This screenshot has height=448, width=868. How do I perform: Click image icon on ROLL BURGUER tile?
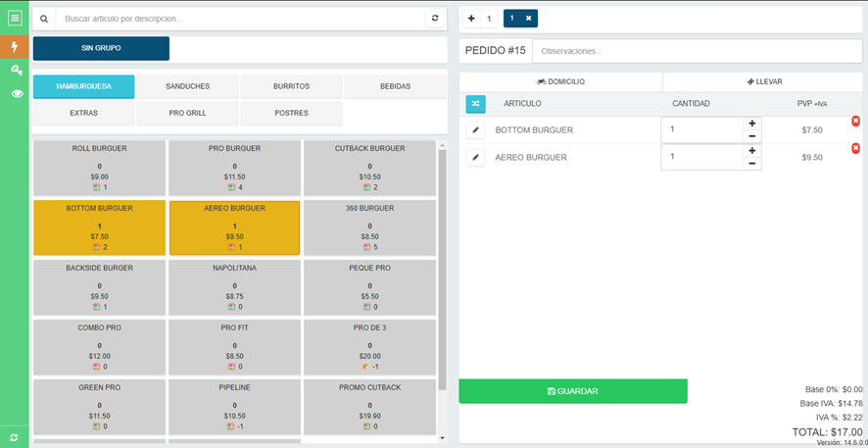tap(96, 187)
